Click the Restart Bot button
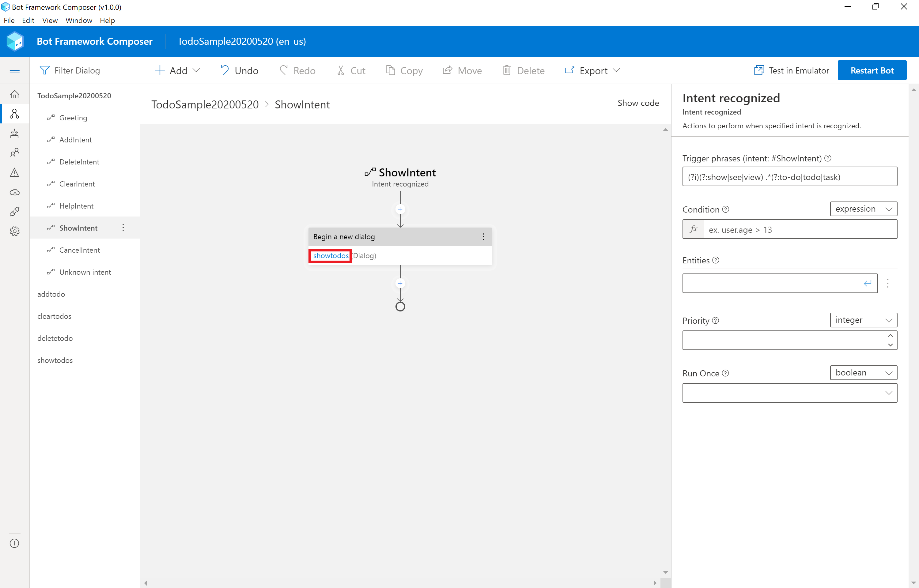Viewport: 919px width, 588px height. [x=872, y=71]
